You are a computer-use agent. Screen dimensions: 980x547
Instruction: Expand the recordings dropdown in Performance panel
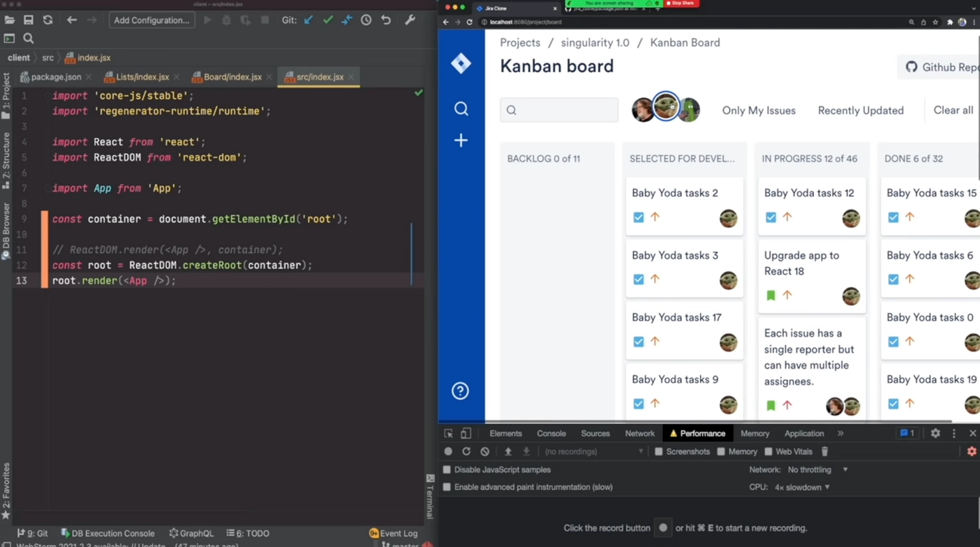[x=639, y=451]
